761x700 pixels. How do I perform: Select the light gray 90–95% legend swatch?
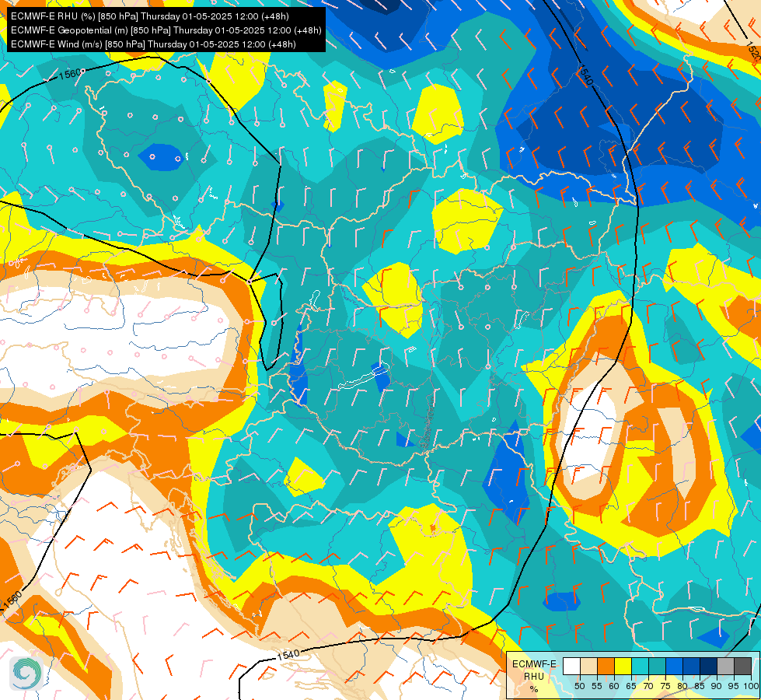725,666
